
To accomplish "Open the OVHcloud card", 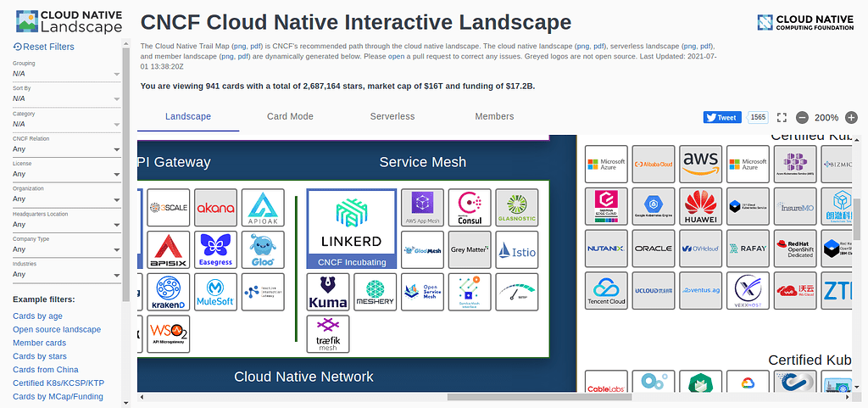I will pyautogui.click(x=700, y=248).
